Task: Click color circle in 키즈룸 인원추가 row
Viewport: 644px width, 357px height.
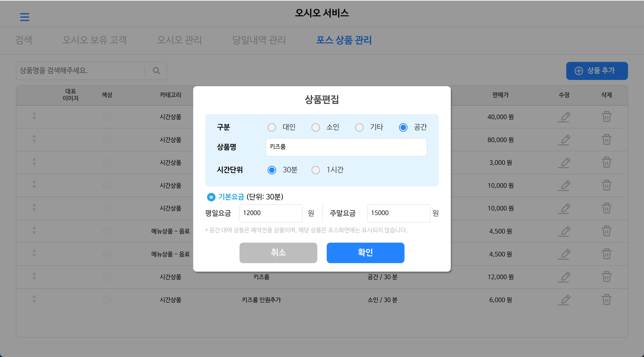Action: [x=107, y=300]
